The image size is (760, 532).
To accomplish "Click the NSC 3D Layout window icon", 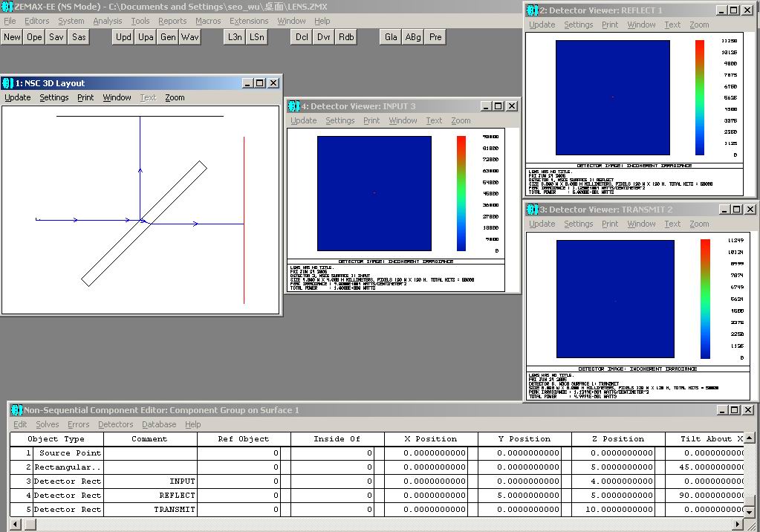I will [x=8, y=83].
